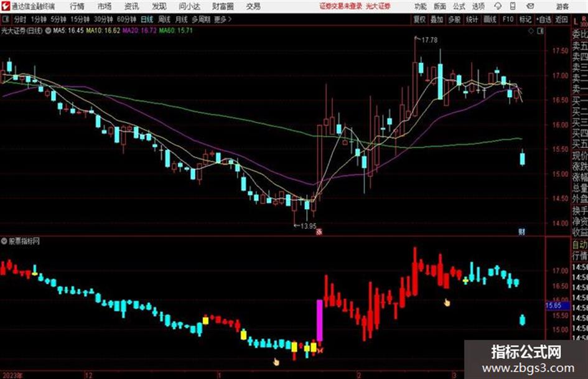Click the MA10: 16.62 value
The image size is (588, 379).
pyautogui.click(x=103, y=30)
